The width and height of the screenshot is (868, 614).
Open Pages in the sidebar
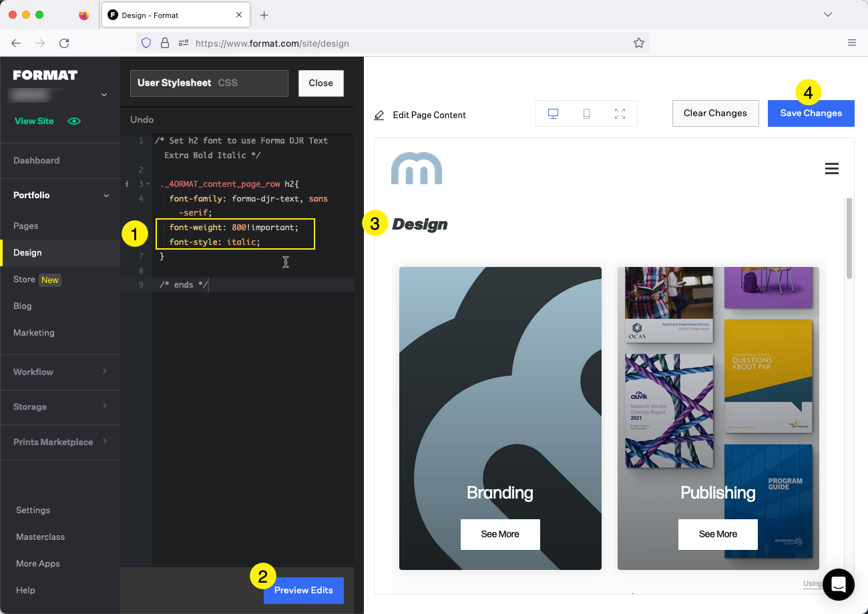[25, 226]
